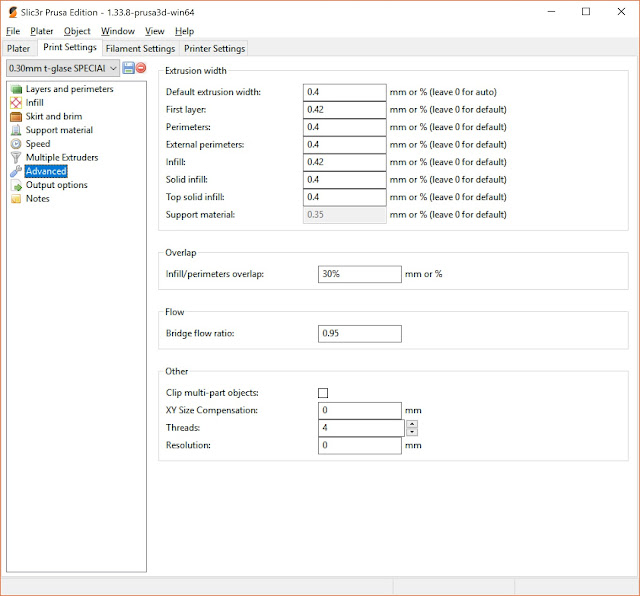The image size is (640, 596).
Task: Open Output options page
Action: tap(57, 185)
